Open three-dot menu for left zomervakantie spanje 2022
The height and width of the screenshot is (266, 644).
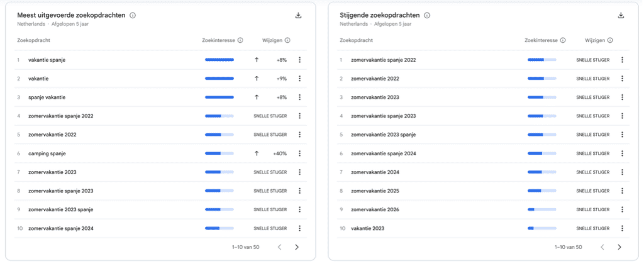click(300, 116)
